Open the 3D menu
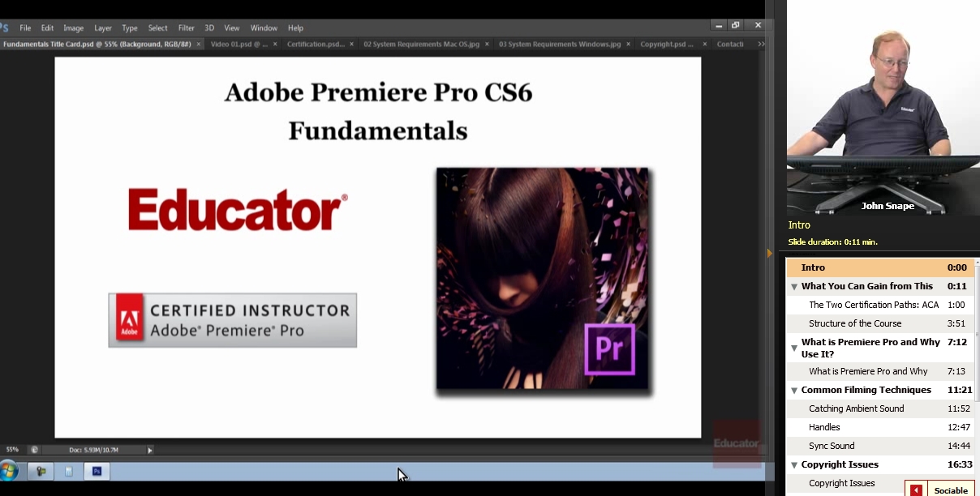The image size is (980, 496). click(209, 28)
